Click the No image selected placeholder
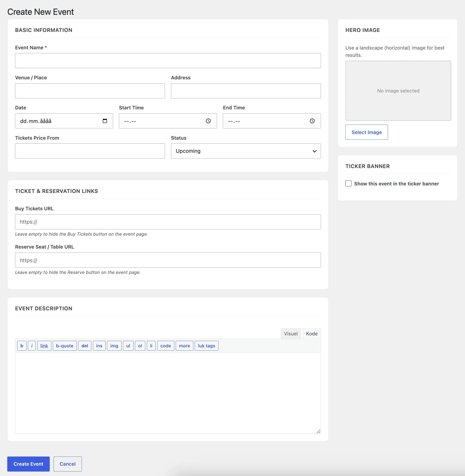The width and height of the screenshot is (465, 476). [x=398, y=91]
